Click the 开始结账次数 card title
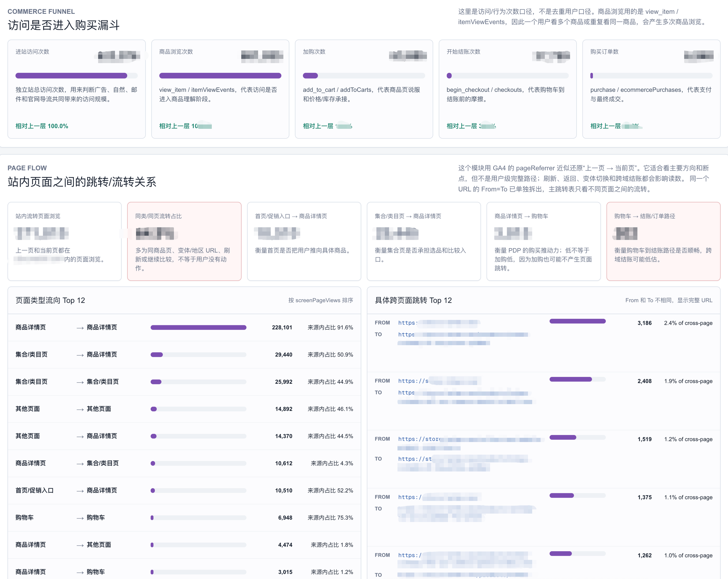Screen dimensions: 728x579 463,52
